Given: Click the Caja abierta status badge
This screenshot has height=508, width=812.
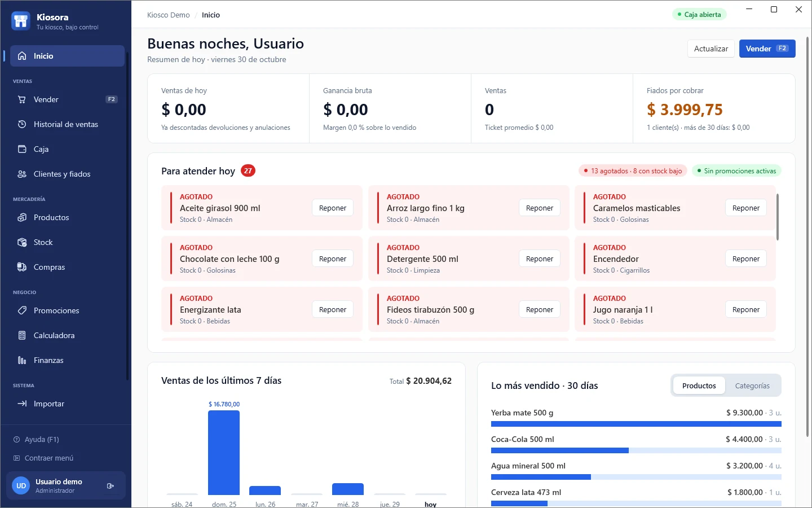Looking at the screenshot, I should [699, 15].
